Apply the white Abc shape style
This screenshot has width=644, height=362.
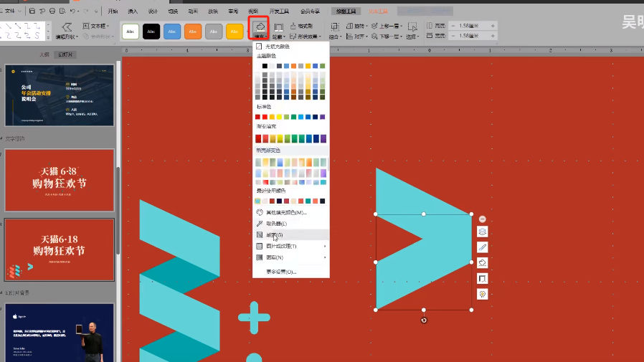coord(131,32)
